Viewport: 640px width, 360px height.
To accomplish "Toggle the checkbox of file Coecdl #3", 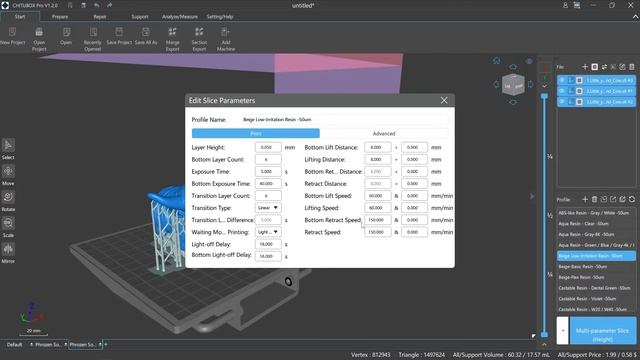I will point(579,80).
